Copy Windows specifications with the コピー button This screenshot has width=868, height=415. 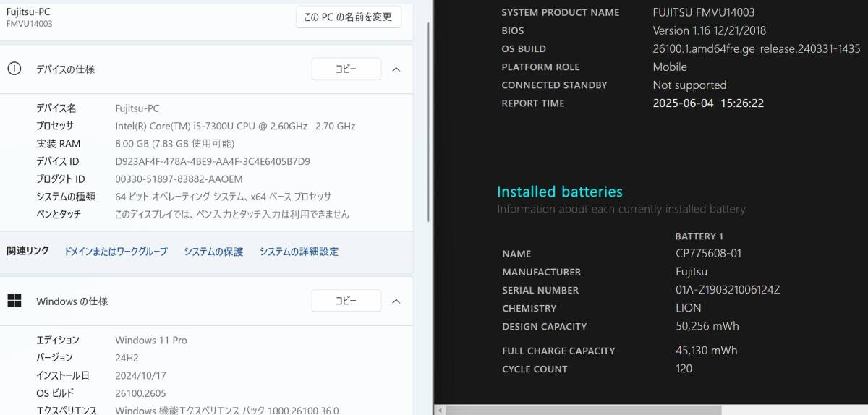346,301
